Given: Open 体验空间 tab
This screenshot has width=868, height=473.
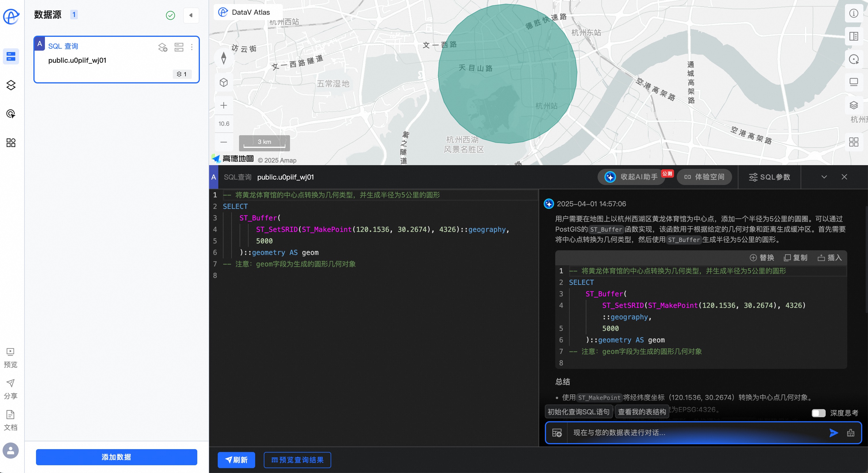Looking at the screenshot, I should click(704, 177).
